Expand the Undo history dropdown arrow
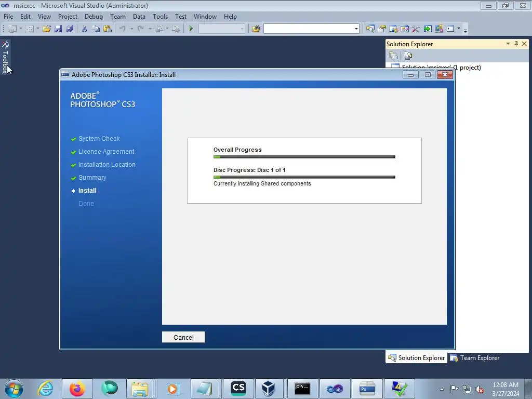The width and height of the screenshot is (532, 399). (131, 29)
